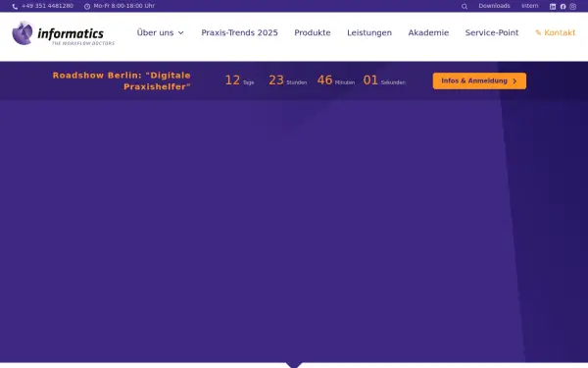
Task: Click the countdown minutes value 46
Action: [x=324, y=80]
